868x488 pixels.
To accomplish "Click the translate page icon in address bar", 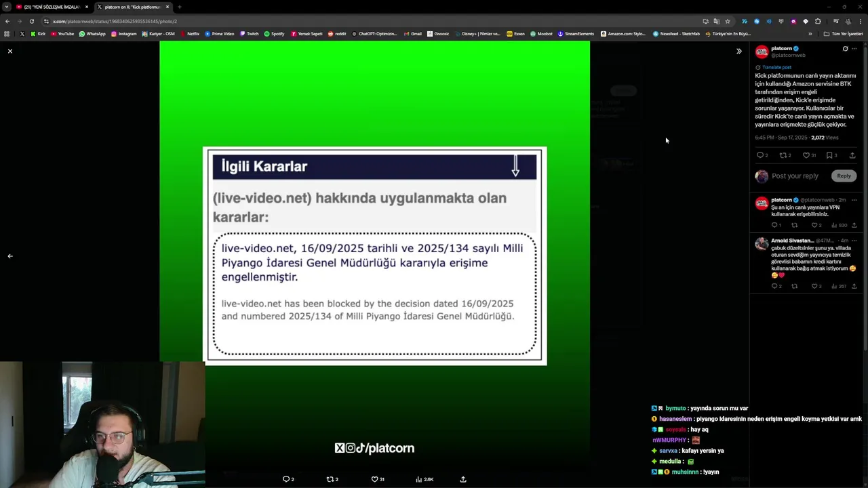I will pyautogui.click(x=717, y=21).
